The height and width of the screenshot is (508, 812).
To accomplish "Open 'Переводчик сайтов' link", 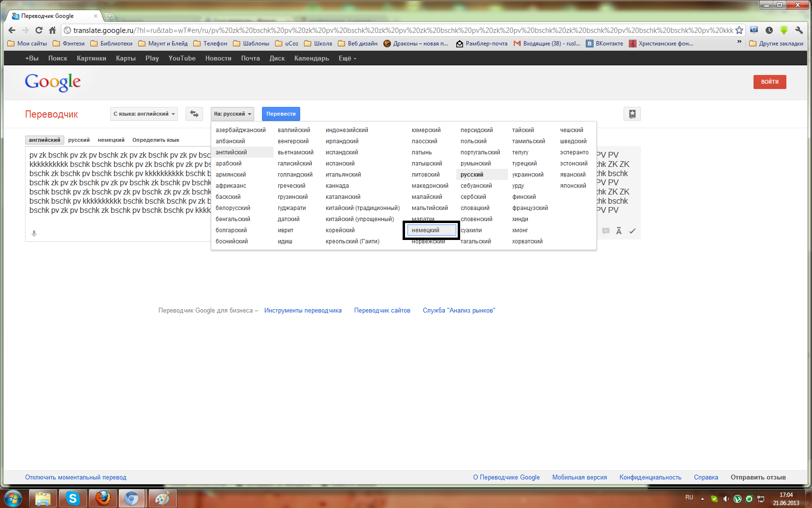I will coord(382,311).
